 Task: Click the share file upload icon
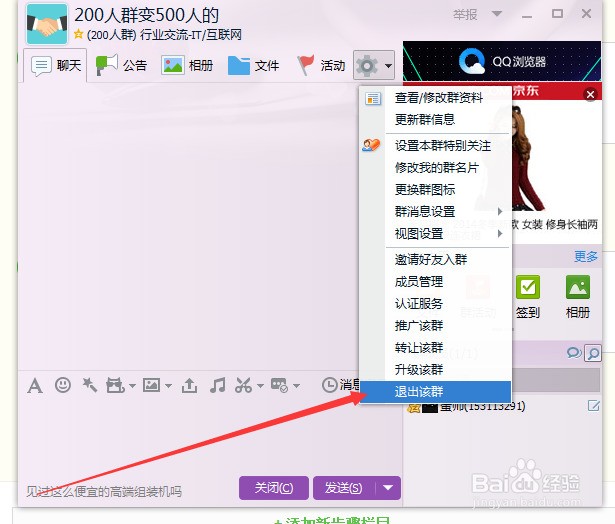tap(189, 386)
